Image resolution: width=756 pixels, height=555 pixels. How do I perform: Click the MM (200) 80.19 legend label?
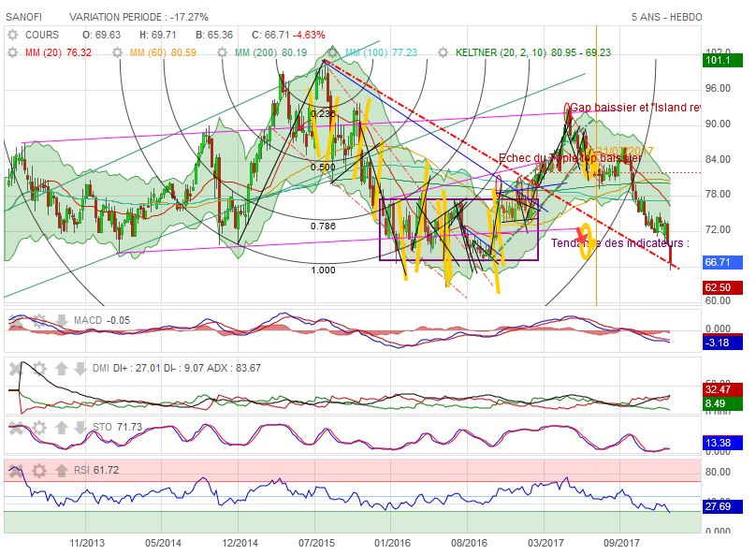271,52
